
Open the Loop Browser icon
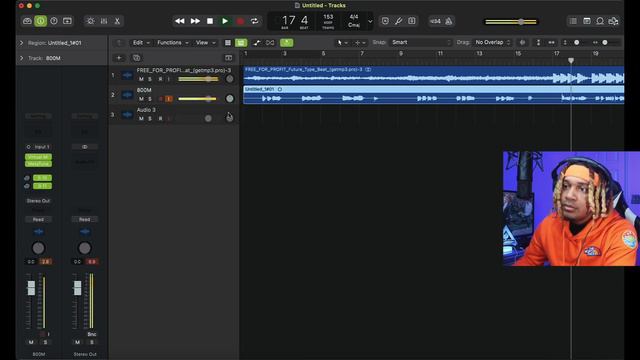600,21
